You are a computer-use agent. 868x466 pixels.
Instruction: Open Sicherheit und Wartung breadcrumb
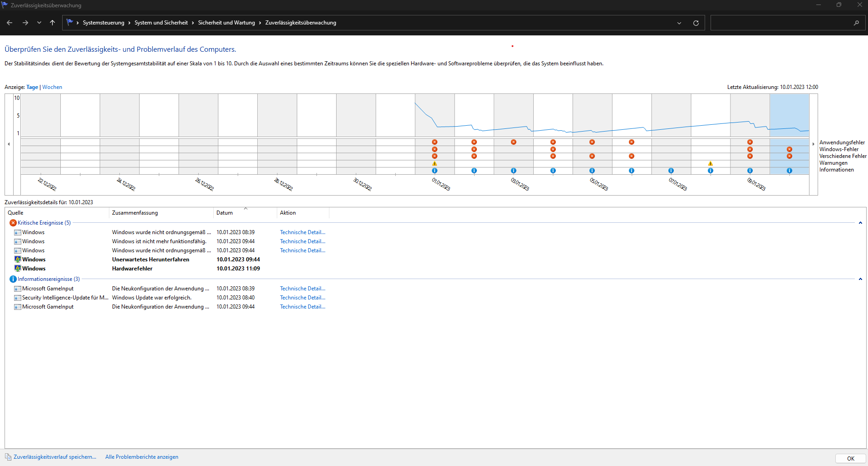tap(226, 23)
